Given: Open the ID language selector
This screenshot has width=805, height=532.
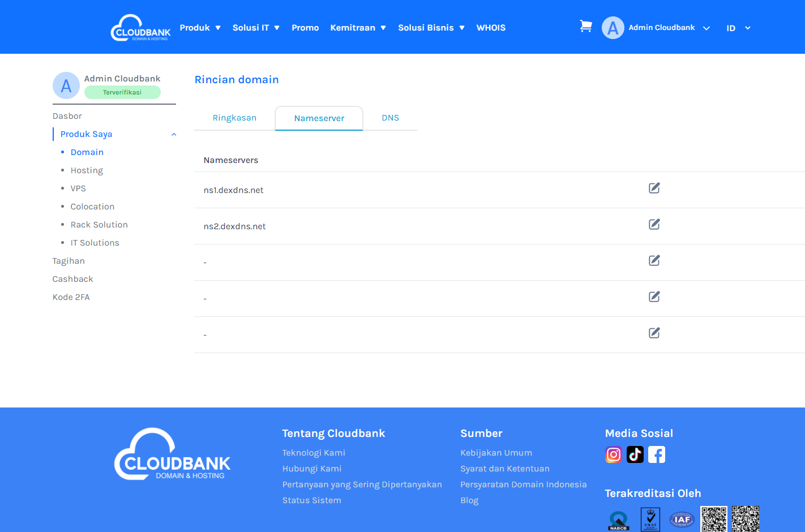Looking at the screenshot, I should [738, 28].
